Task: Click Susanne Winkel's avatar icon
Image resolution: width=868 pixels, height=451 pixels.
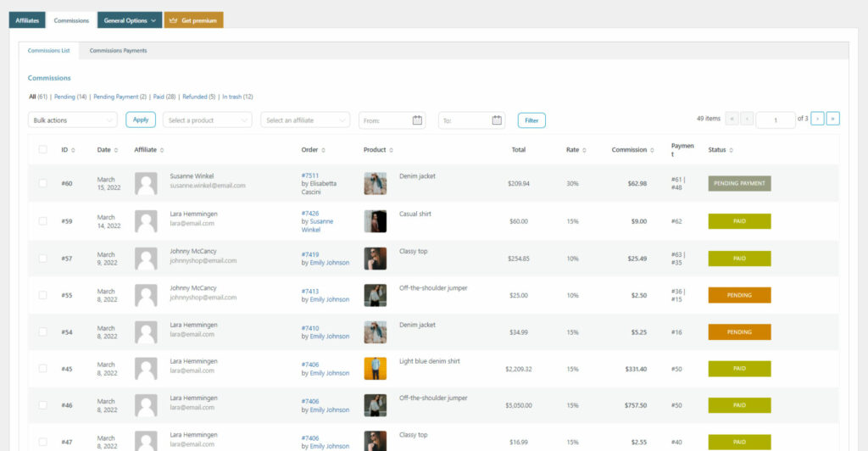Action: (x=146, y=184)
